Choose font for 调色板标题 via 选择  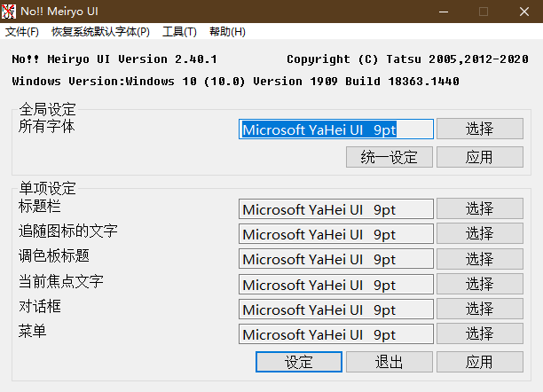[480, 259]
